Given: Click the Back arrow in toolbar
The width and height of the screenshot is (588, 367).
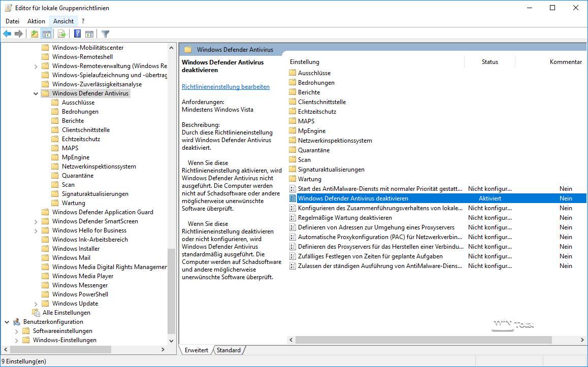Looking at the screenshot, I should [7, 34].
